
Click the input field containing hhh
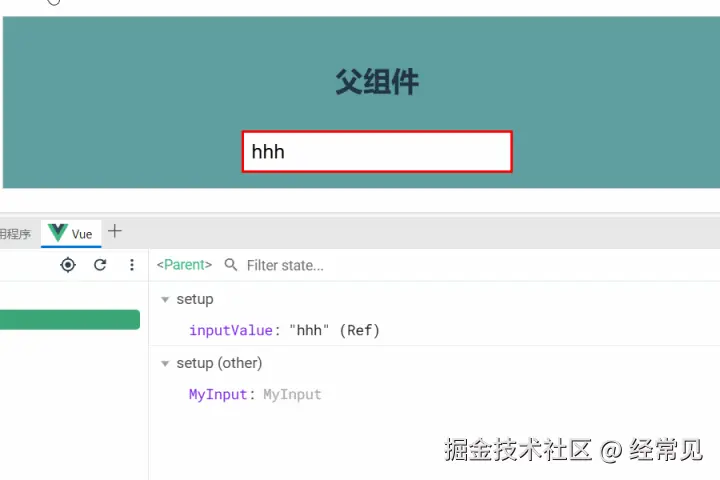(377, 152)
